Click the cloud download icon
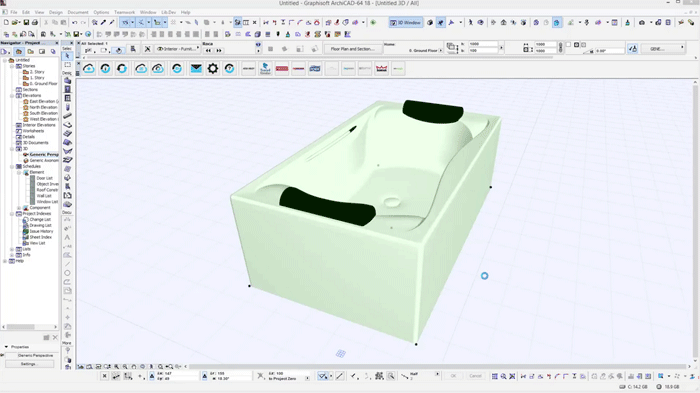The width and height of the screenshot is (700, 393). (x=89, y=69)
